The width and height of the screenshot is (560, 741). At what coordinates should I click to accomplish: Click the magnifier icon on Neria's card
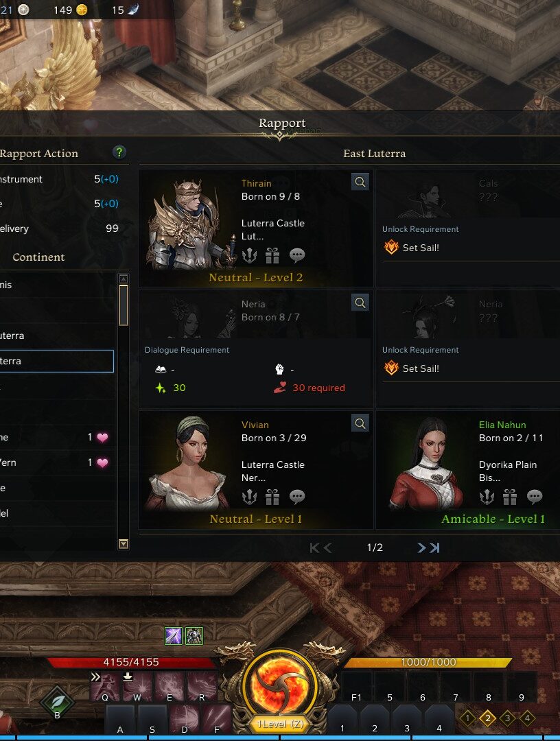coord(360,303)
